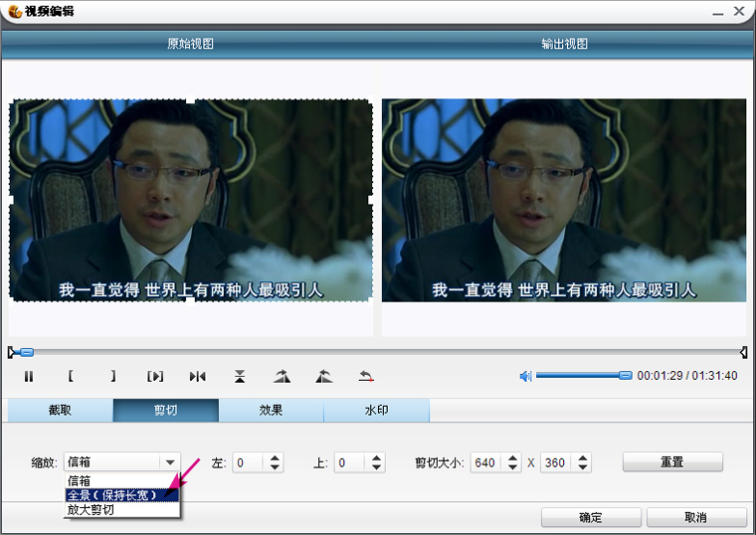The image size is (756, 535).
Task: Click the 上 offset input field
Action: click(x=350, y=462)
